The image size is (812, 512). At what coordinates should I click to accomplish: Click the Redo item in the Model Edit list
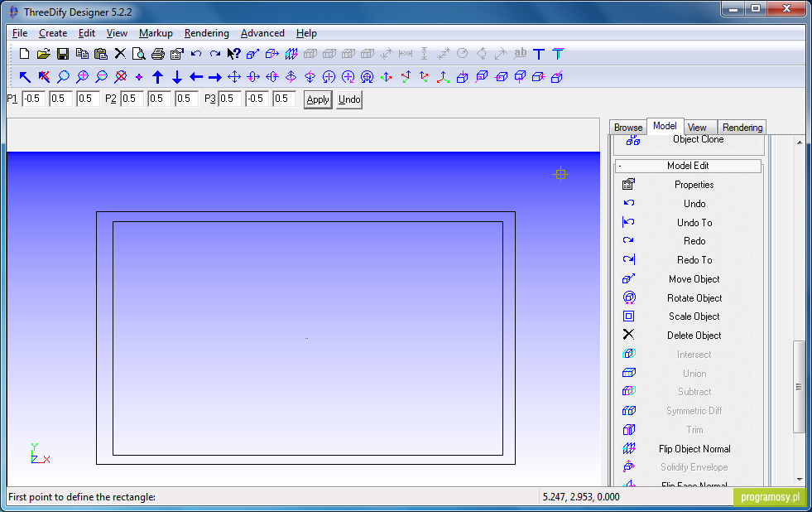pos(694,241)
